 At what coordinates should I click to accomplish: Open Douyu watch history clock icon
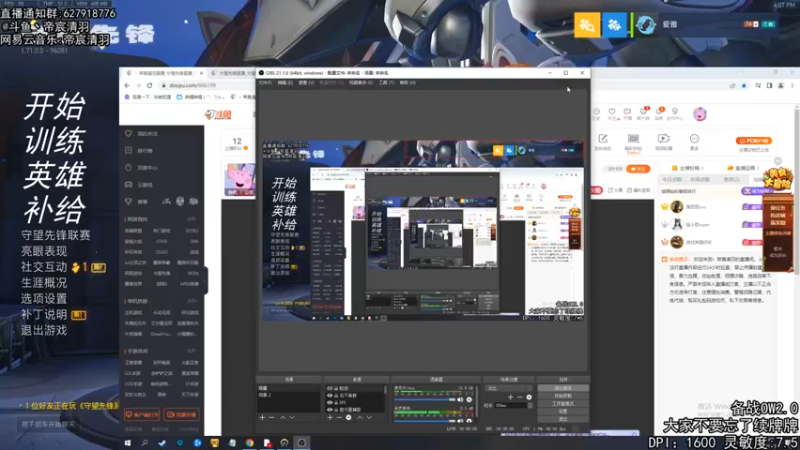pyautogui.click(x=596, y=111)
